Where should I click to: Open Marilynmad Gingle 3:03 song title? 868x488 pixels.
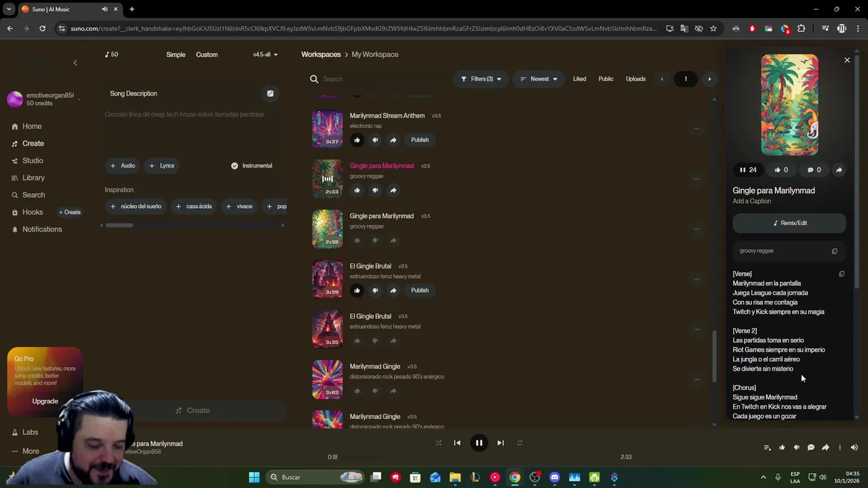click(375, 367)
